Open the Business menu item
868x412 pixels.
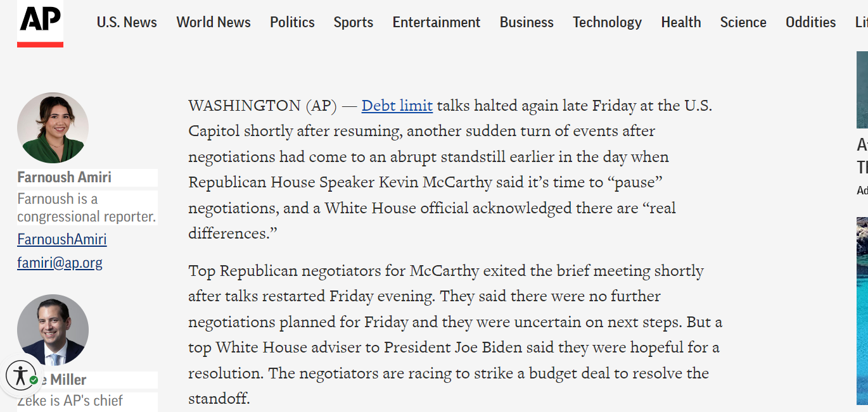coord(527,22)
